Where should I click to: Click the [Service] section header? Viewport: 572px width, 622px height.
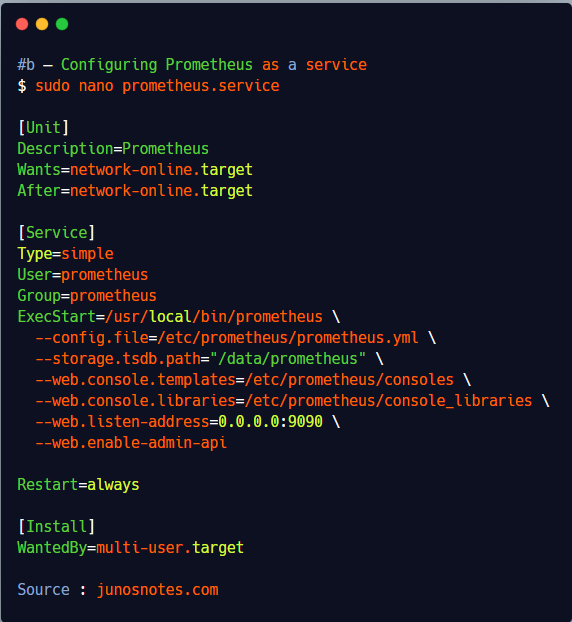[57, 232]
